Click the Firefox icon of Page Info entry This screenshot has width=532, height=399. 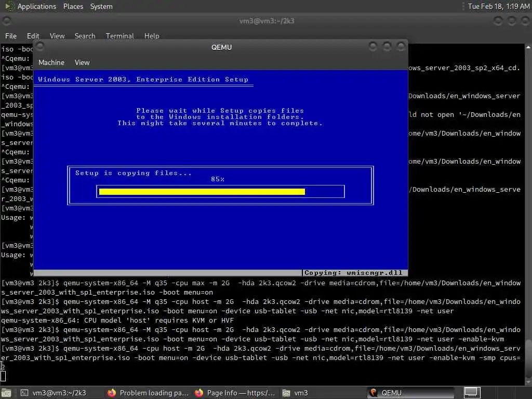coord(199,393)
